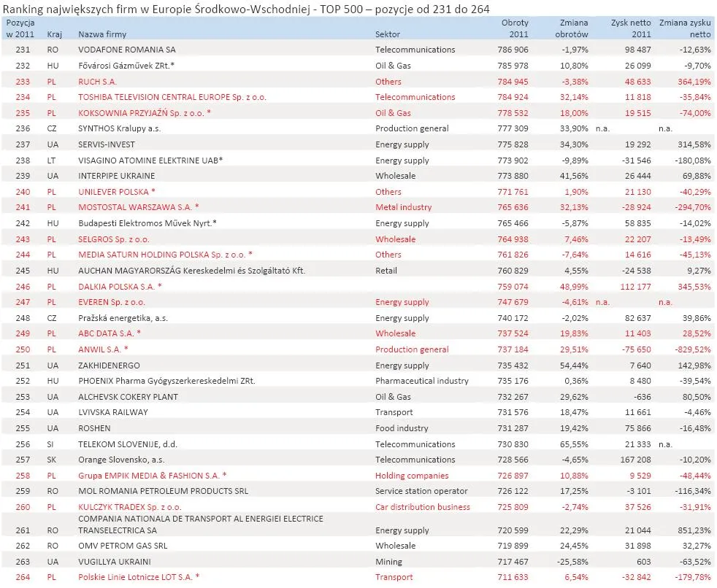Click the "Zmiana zysku netto" column header
The height and width of the screenshot is (588, 717).
681,28
